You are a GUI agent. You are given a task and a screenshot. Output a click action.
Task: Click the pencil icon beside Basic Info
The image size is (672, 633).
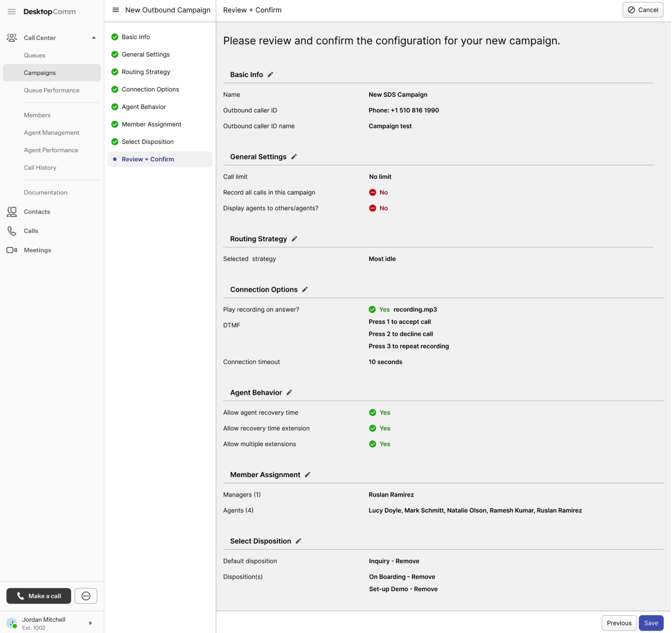pos(270,75)
